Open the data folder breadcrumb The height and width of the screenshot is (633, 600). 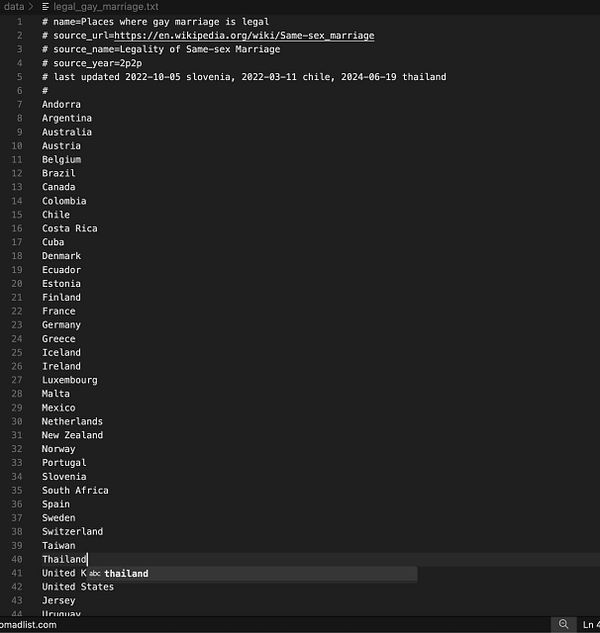click(x=14, y=7)
